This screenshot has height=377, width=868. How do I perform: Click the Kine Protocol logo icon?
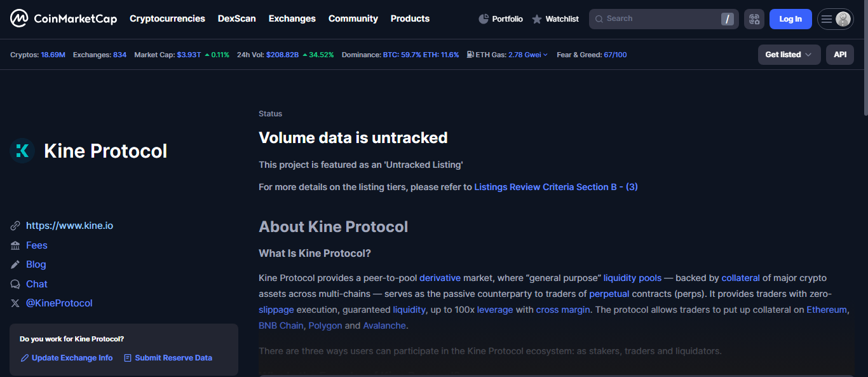22,151
